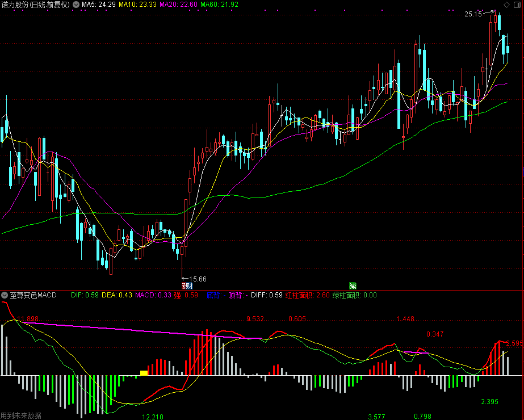
Task: Click the MACD: 0.33 value
Action: (x=153, y=295)
